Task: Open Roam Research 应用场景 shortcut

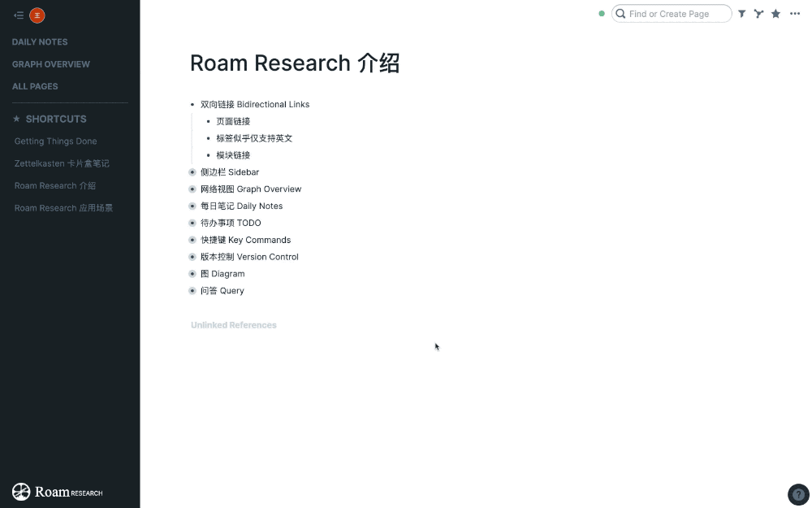Action: point(63,208)
